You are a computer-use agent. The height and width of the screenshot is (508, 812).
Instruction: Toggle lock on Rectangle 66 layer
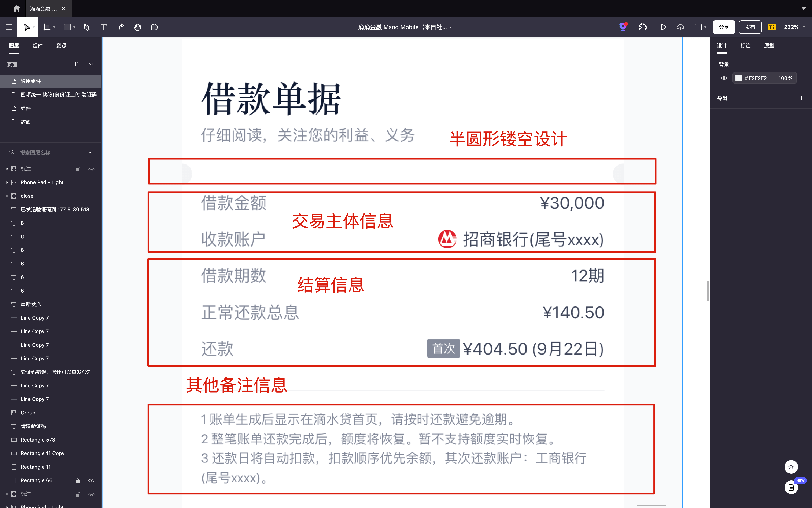tap(78, 480)
